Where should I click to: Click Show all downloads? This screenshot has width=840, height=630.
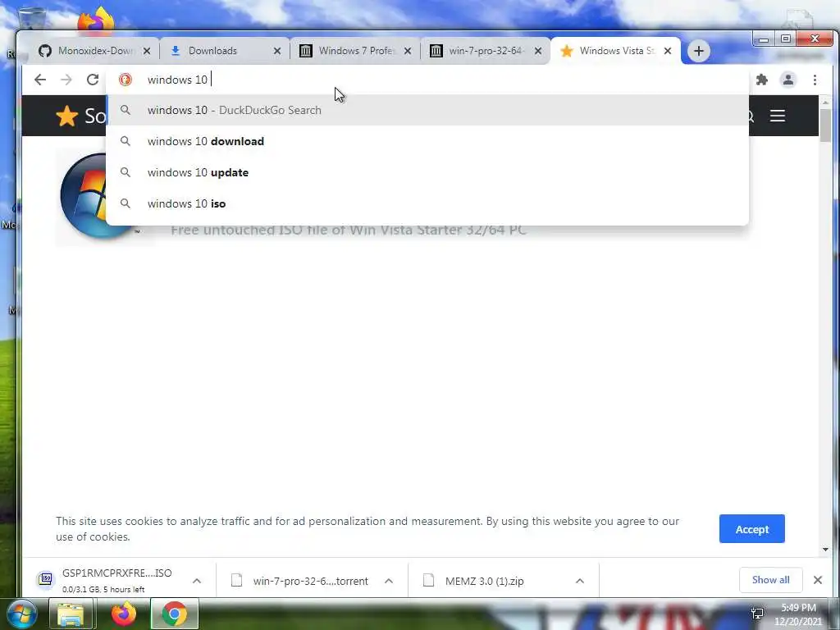point(770,580)
